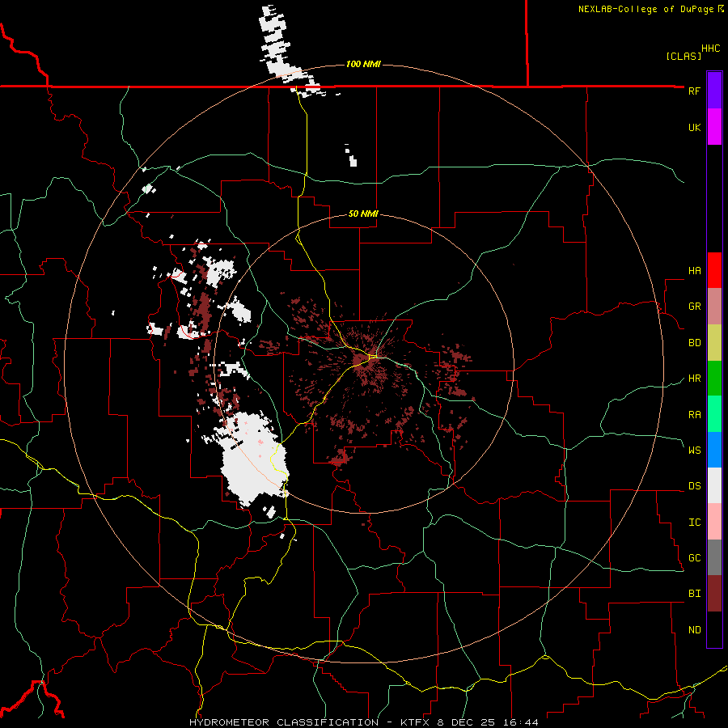Click the RA legend label
Viewport: 728px width, 728px height.
[x=694, y=415]
